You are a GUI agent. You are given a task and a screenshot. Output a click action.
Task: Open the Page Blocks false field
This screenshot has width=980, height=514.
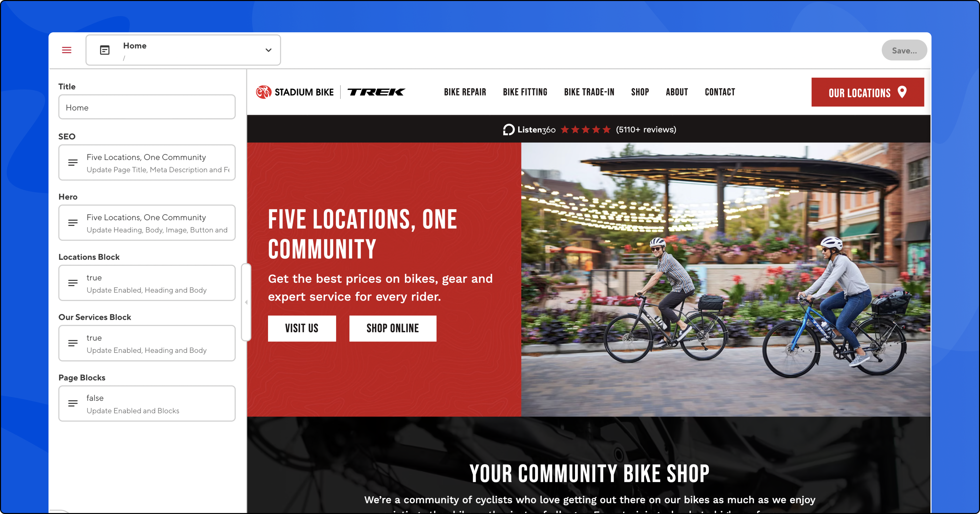pos(147,404)
